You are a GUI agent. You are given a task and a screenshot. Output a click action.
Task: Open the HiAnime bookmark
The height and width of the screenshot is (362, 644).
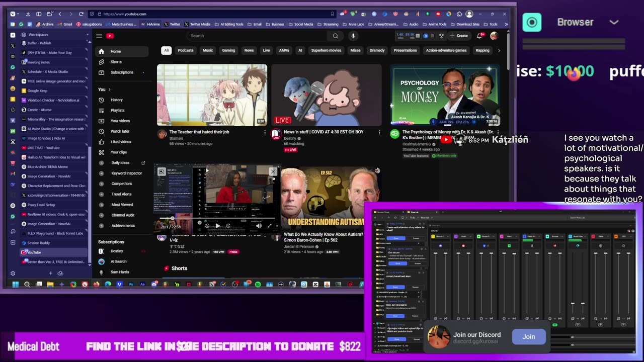pyautogui.click(x=150, y=24)
